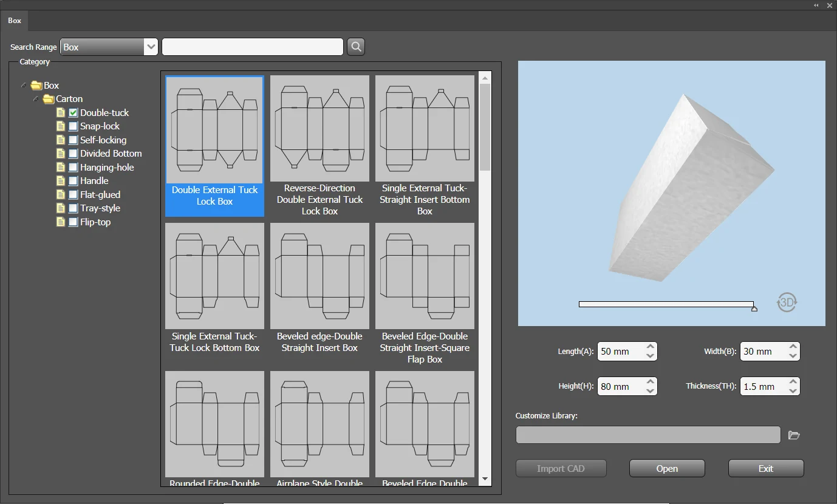Click the Customize Library path field
Image resolution: width=837 pixels, height=504 pixels.
click(x=648, y=435)
